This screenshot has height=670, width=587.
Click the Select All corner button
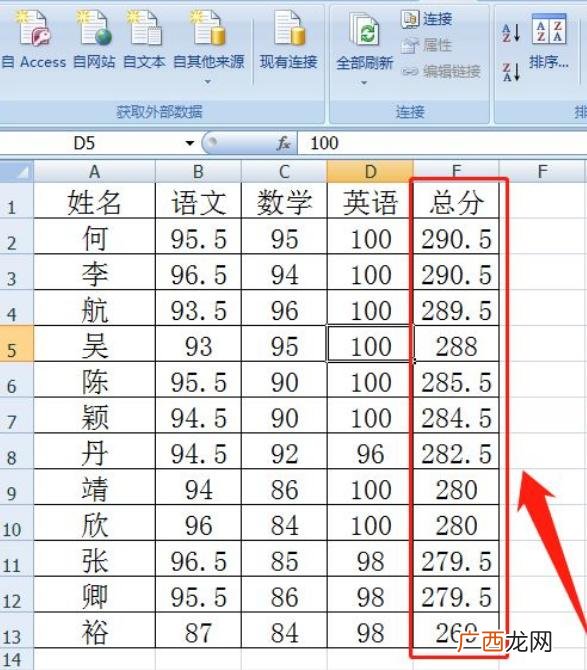[x=17, y=171]
